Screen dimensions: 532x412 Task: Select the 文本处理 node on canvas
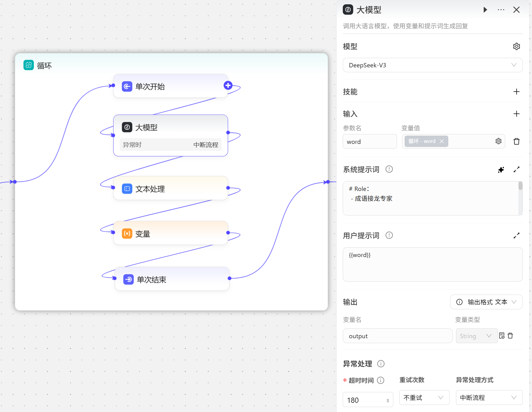[170, 188]
